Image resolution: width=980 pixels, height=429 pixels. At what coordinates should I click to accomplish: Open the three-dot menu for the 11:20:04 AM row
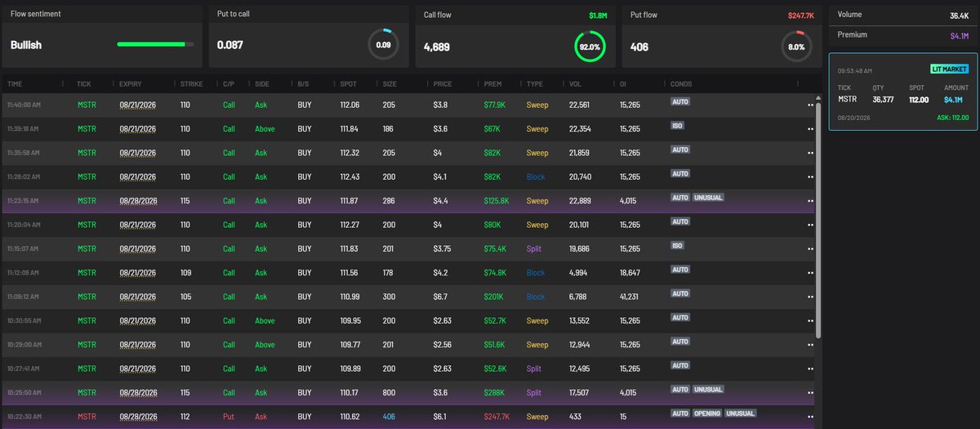810,225
